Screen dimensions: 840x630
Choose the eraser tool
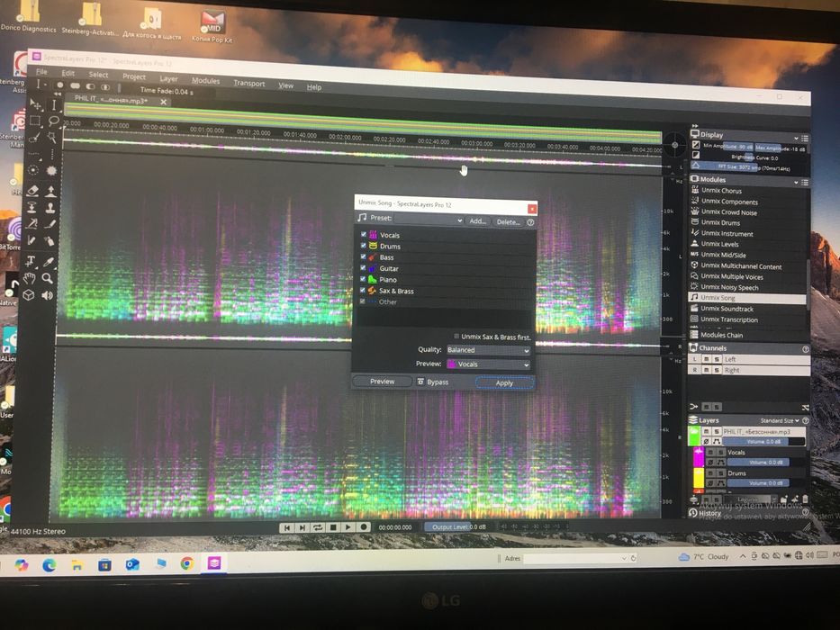[32, 190]
